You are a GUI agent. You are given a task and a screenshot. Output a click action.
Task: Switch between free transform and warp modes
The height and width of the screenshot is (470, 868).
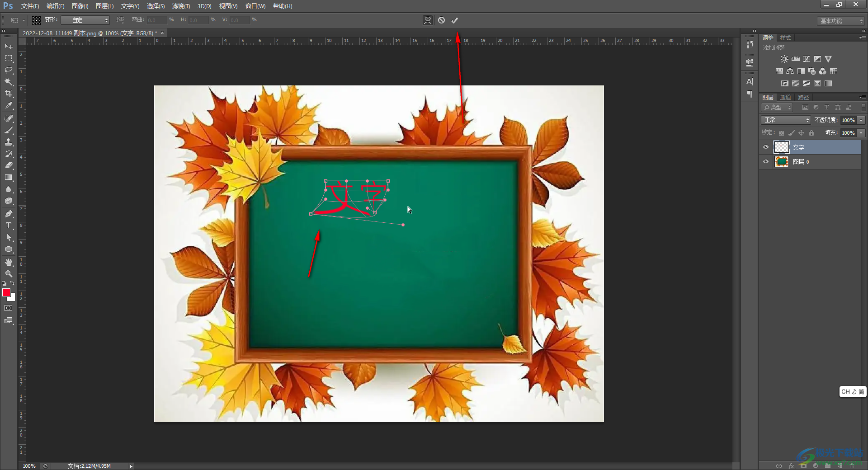pyautogui.click(x=427, y=20)
